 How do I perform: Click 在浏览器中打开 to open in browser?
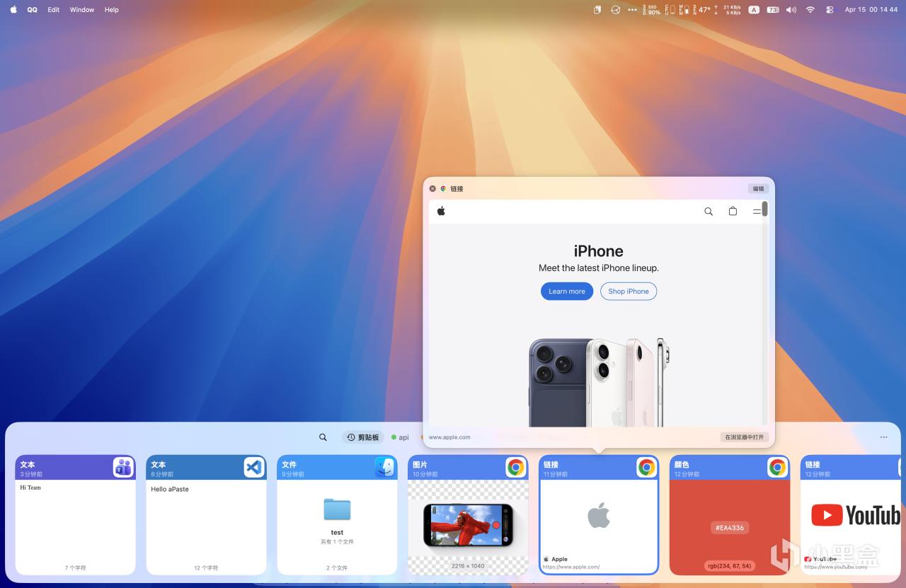745,437
